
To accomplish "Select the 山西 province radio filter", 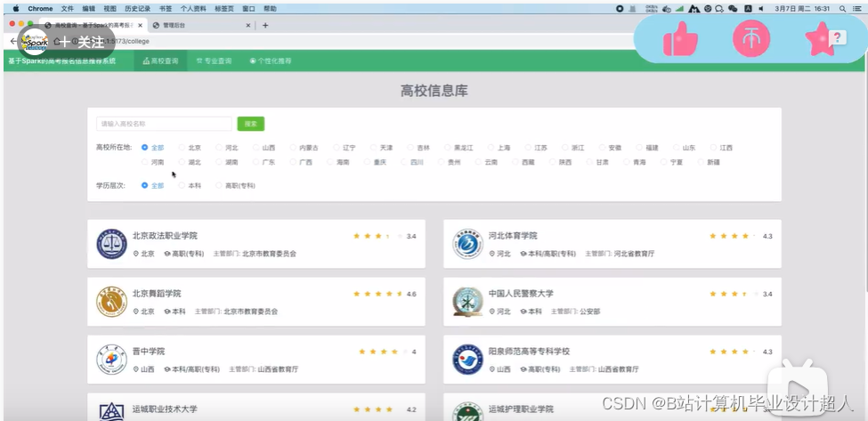I will point(256,148).
